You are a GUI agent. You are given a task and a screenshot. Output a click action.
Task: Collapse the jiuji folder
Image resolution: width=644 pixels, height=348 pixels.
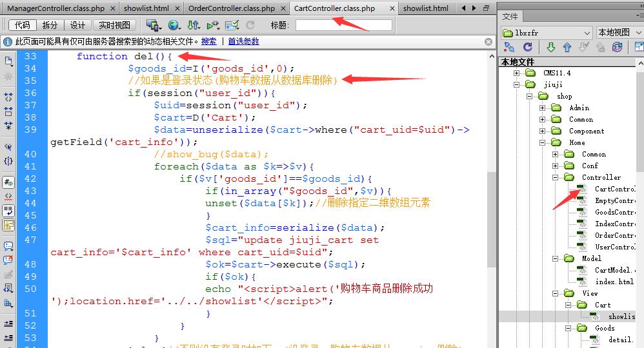[x=516, y=84]
